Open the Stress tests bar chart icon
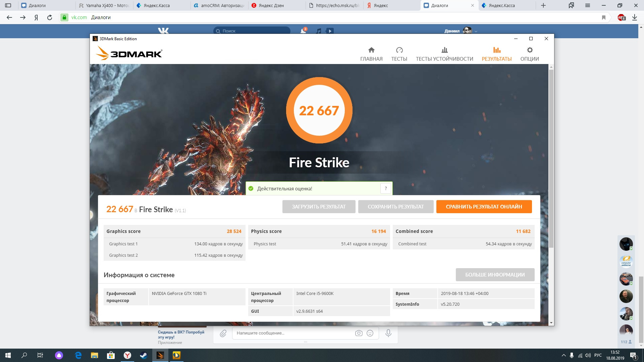The height and width of the screenshot is (362, 644). 444,54
